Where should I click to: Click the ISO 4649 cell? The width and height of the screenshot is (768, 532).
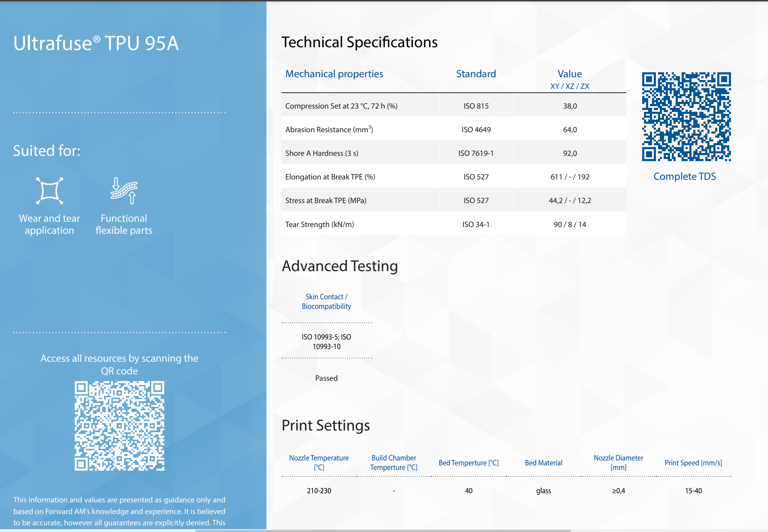476,130
